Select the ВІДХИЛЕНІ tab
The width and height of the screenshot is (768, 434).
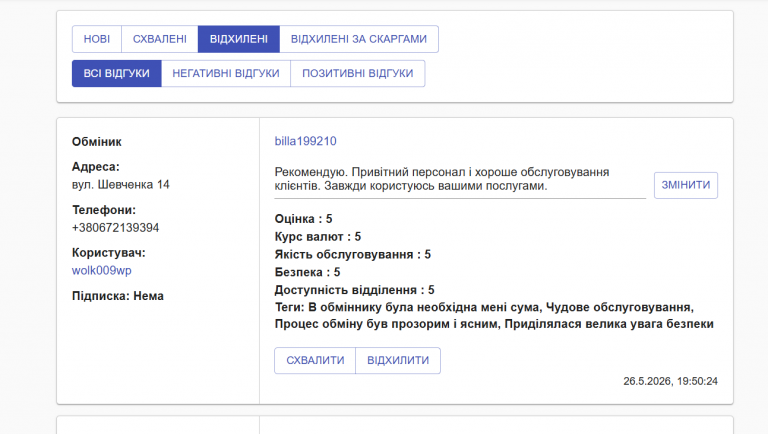(239, 39)
